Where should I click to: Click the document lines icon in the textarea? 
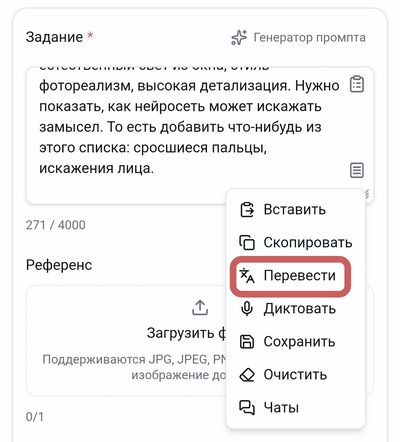point(357,170)
